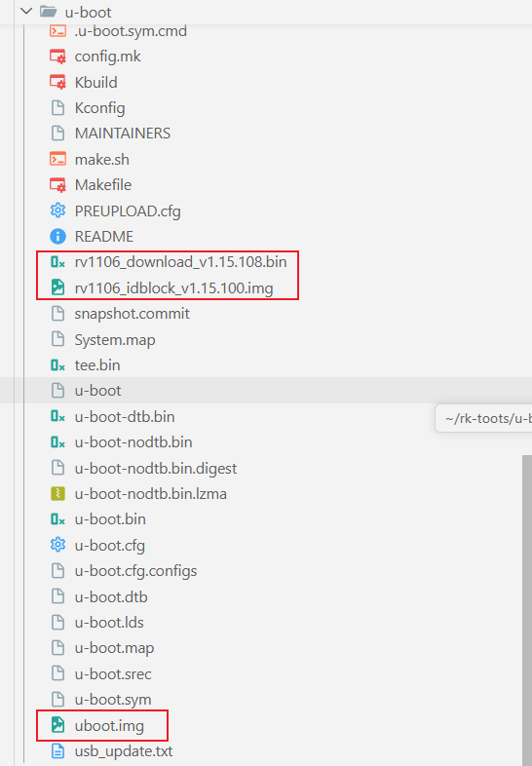This screenshot has width=532, height=766.
Task: Select u-boot.bin
Action: tap(110, 518)
